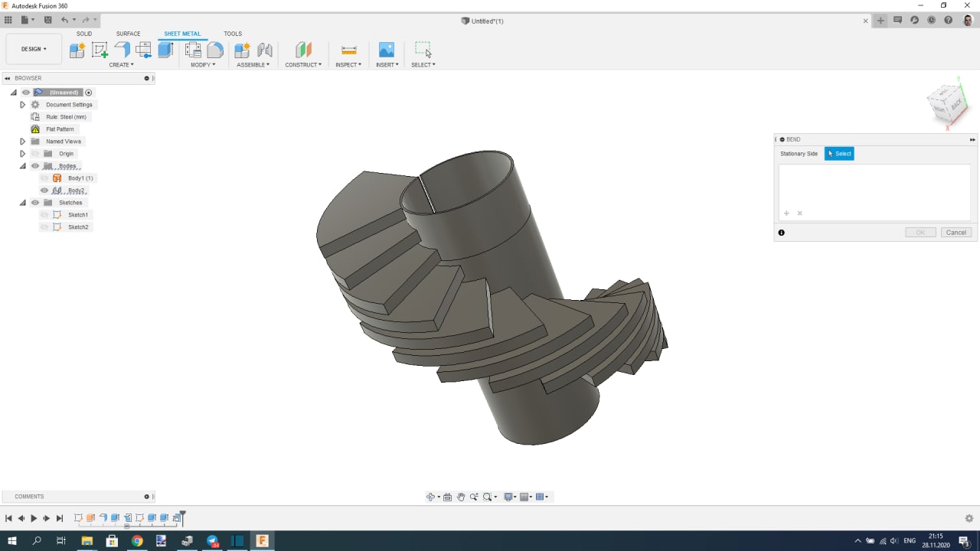Click the Construct offset plane icon
Screen dimensions: 980x551
point(304,50)
